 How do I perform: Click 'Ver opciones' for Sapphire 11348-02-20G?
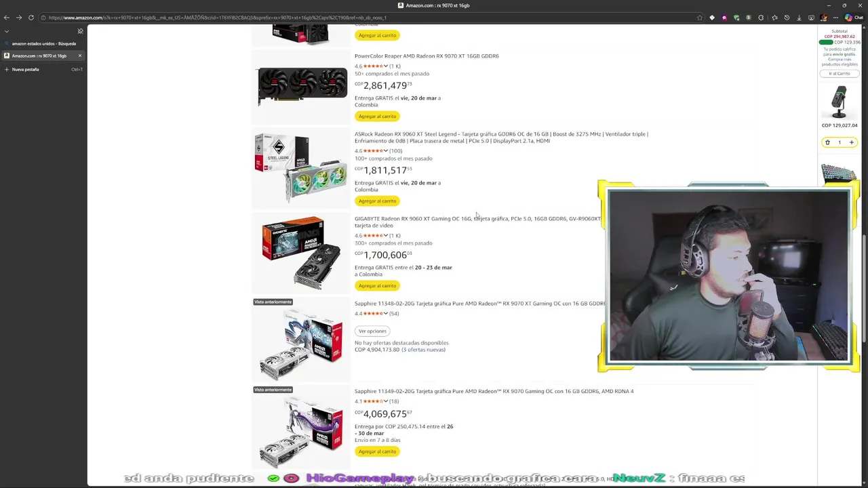pos(372,331)
